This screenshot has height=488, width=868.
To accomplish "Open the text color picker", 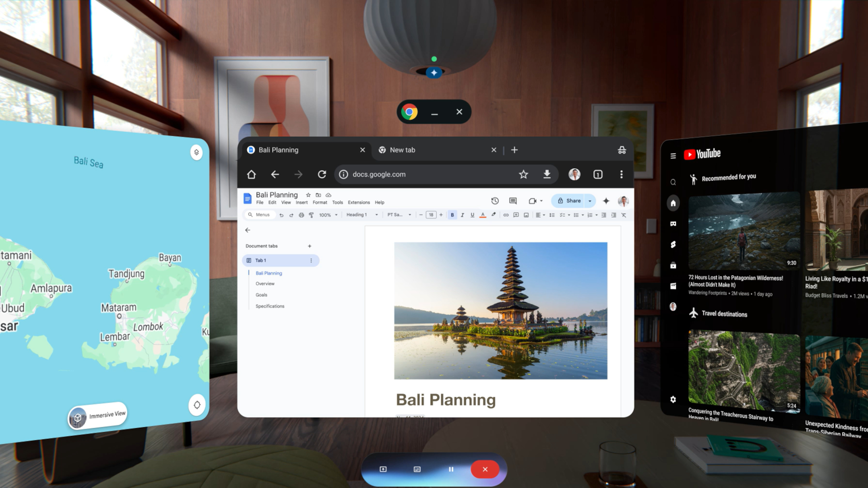I will 483,215.
